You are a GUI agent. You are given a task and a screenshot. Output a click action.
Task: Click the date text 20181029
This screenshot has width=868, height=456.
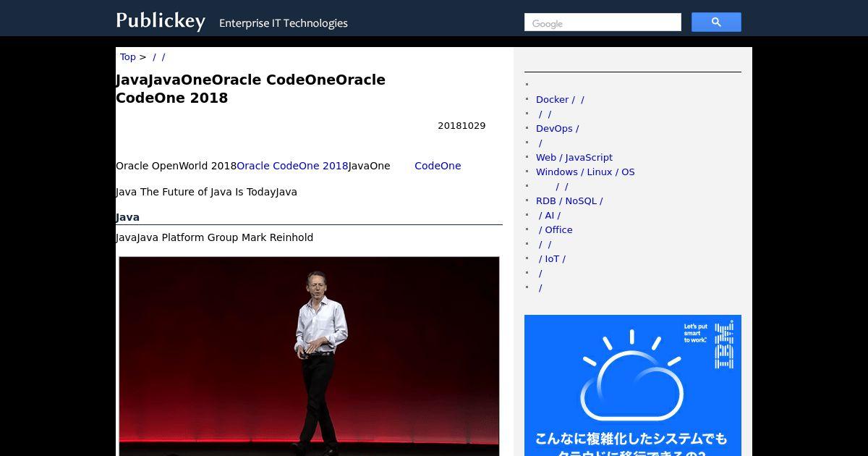pyautogui.click(x=461, y=126)
